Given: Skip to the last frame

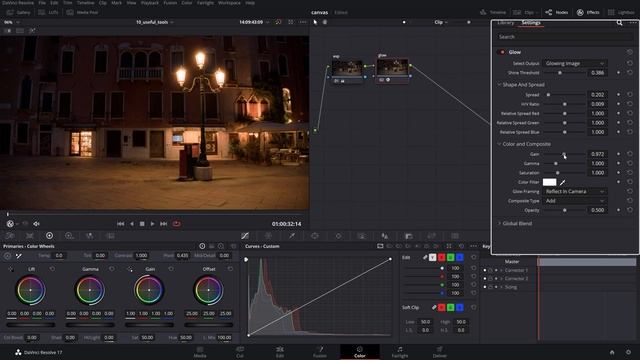Looking at the screenshot, I should click(x=163, y=224).
